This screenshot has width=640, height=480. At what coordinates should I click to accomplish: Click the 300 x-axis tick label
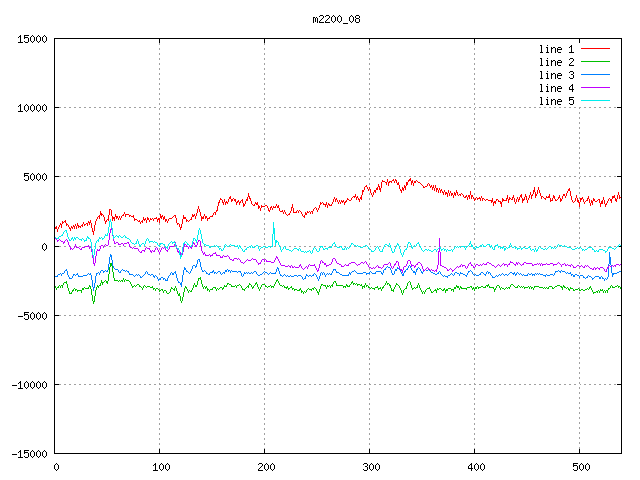point(370,467)
